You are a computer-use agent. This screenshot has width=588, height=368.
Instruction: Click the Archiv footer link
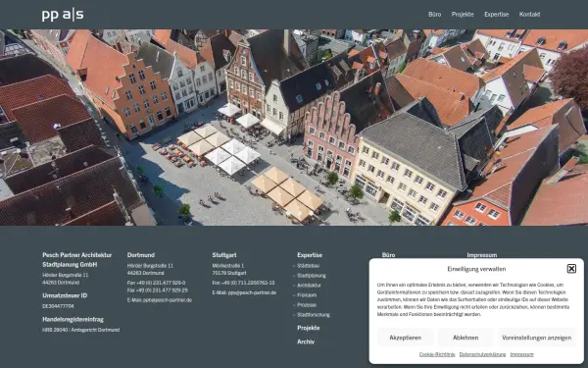click(x=306, y=342)
